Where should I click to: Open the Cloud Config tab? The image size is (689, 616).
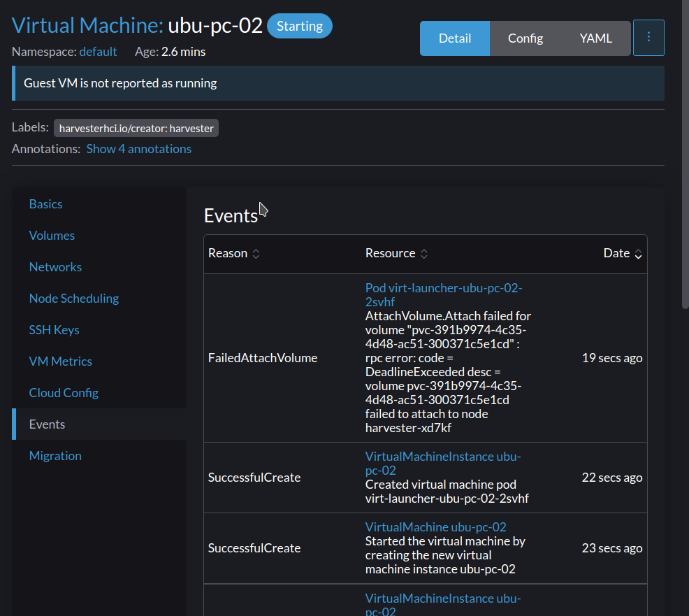(64, 393)
